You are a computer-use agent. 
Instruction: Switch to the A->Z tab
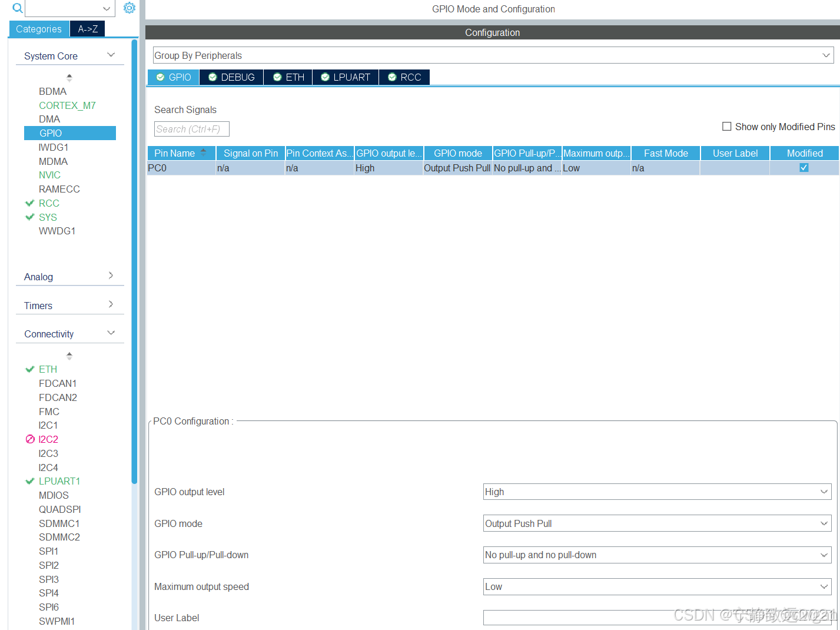tap(88, 29)
